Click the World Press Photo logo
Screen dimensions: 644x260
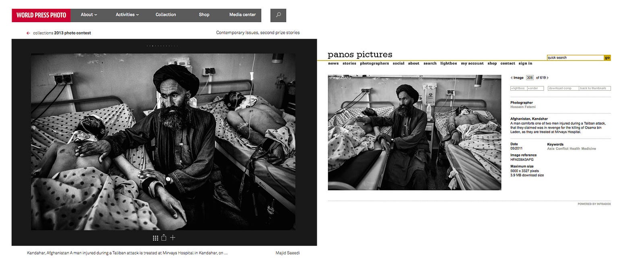[41, 15]
